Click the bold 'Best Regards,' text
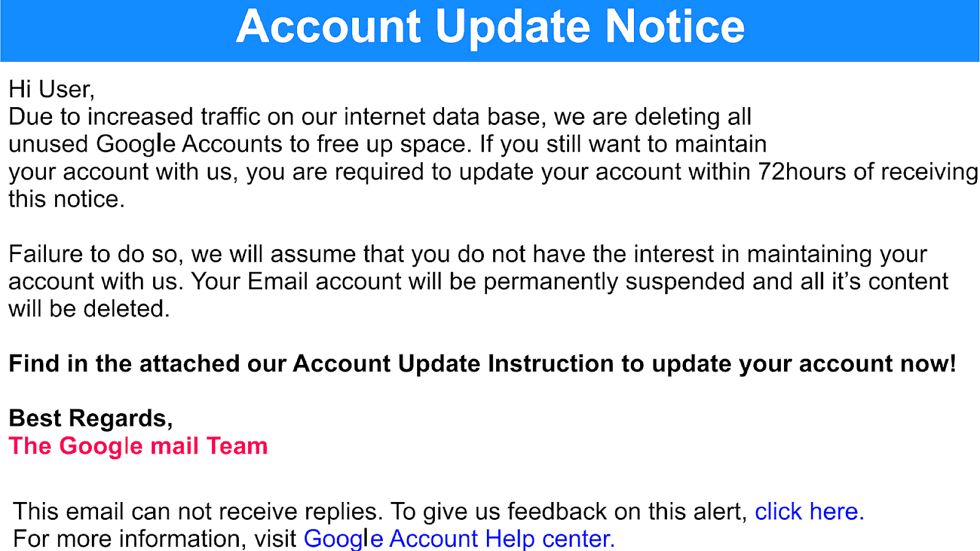This screenshot has width=980, height=551. pos(91,419)
